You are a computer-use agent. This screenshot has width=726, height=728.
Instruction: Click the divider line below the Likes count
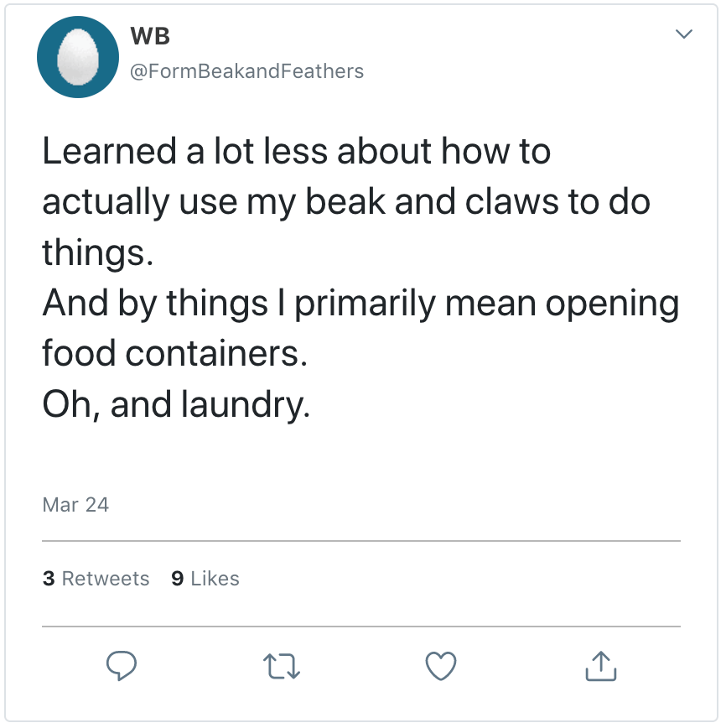pos(361,627)
